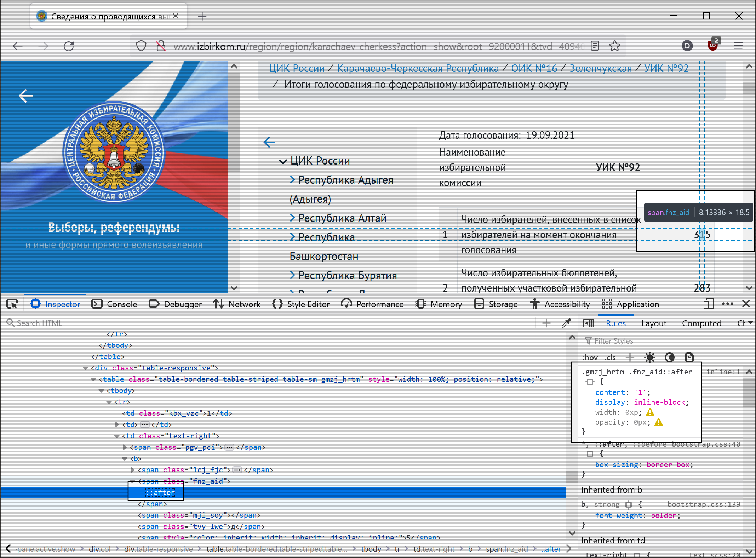Toggle the reader view icon in address bar

tap(595, 46)
